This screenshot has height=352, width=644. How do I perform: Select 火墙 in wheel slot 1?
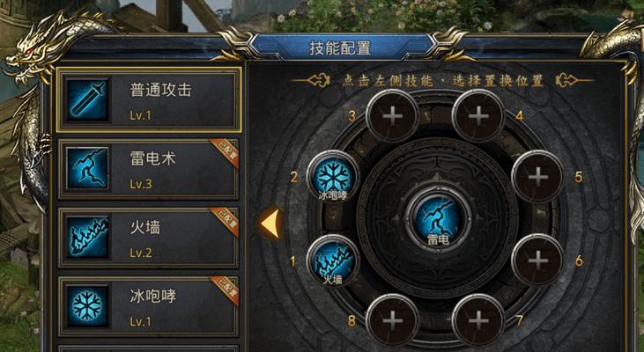coord(333,261)
